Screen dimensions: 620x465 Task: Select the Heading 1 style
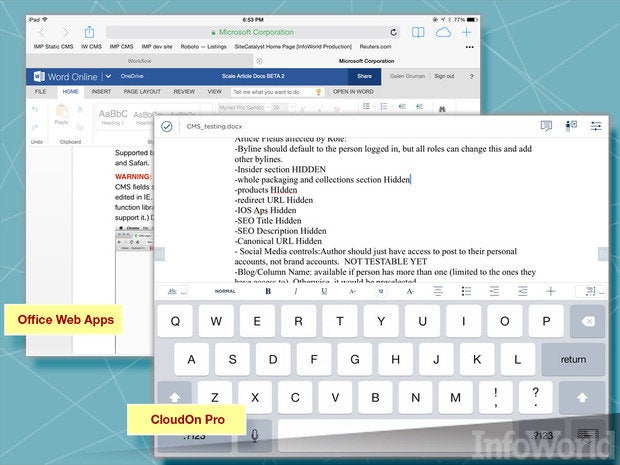(113, 117)
